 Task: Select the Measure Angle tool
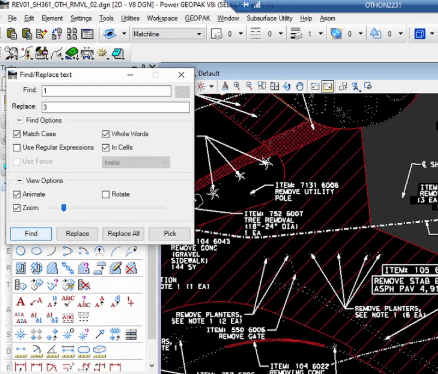click(52, 351)
